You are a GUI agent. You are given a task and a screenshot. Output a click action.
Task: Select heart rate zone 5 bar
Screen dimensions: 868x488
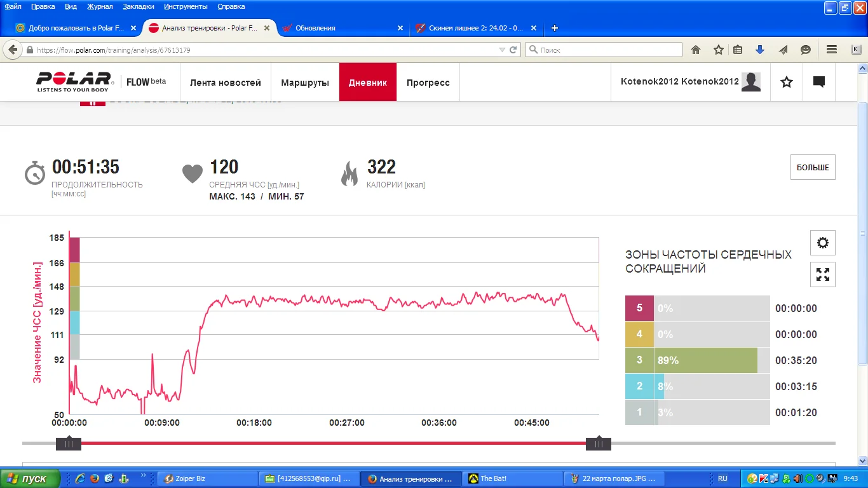click(697, 308)
